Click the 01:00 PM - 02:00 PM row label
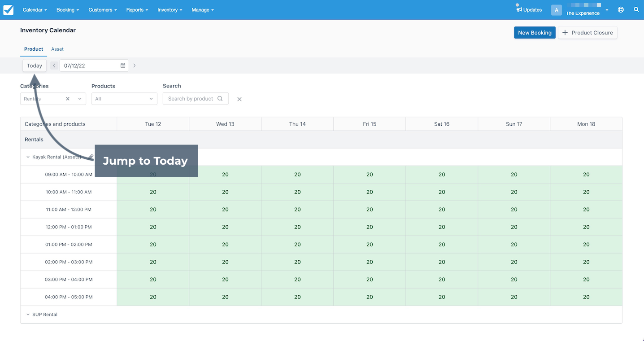 coord(69,245)
